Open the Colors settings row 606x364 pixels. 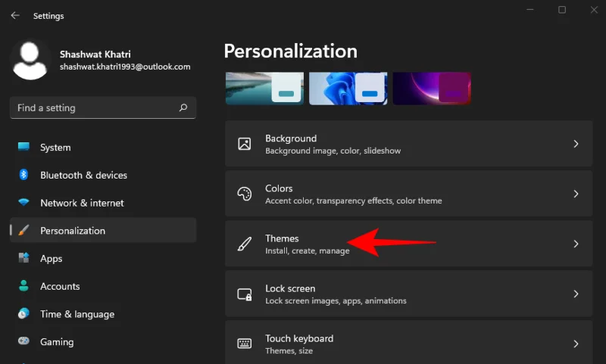click(x=408, y=194)
